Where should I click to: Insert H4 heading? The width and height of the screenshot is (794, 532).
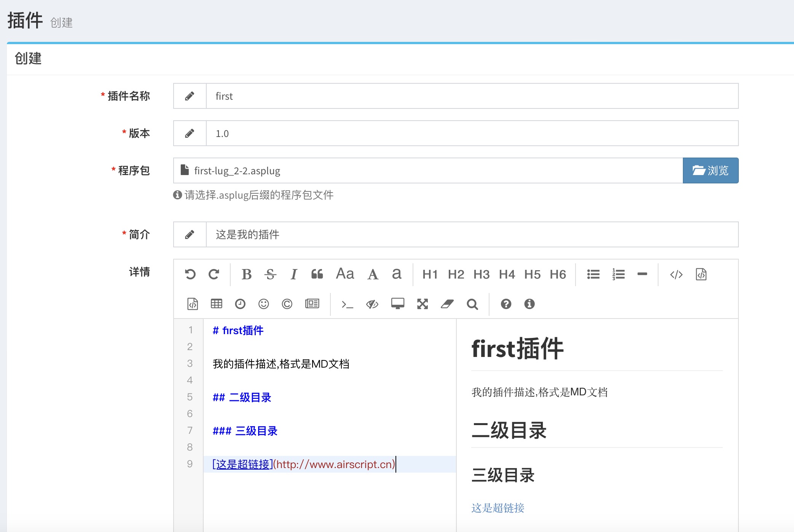pyautogui.click(x=507, y=274)
